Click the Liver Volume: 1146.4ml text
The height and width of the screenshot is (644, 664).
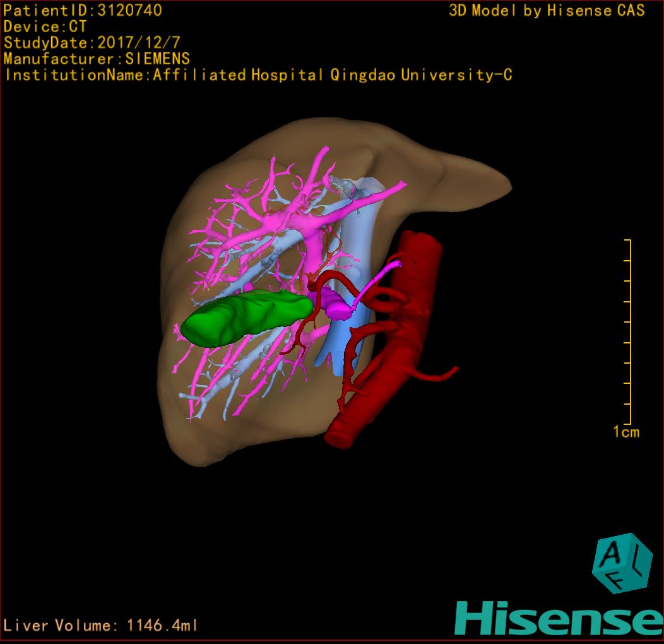[x=100, y=625]
